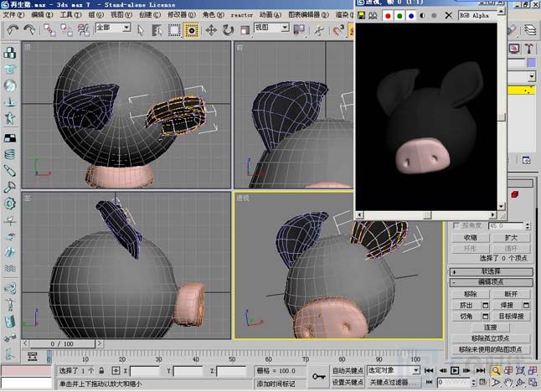Open the 选定对象 key target dropdown

click(x=394, y=370)
